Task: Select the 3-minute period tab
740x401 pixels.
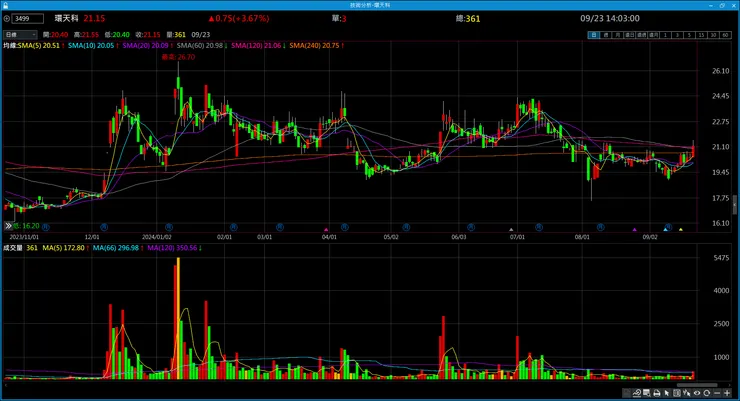Action: 677,35
